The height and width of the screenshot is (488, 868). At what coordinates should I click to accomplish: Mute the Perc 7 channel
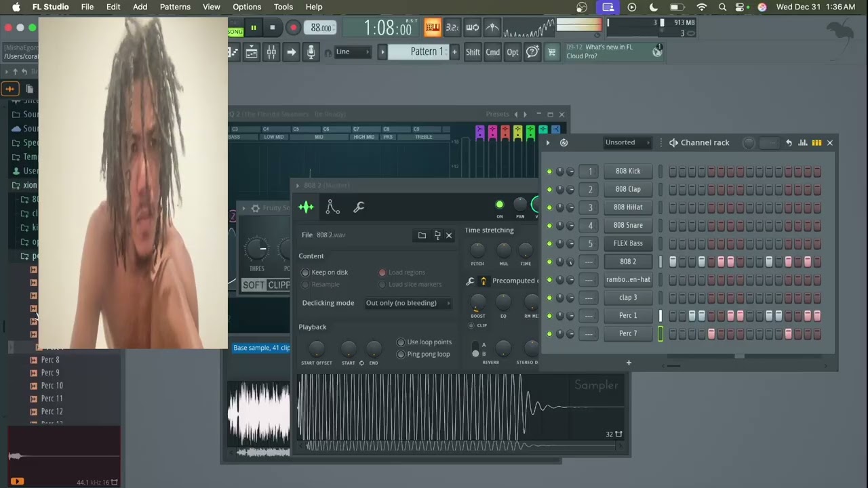(x=549, y=334)
